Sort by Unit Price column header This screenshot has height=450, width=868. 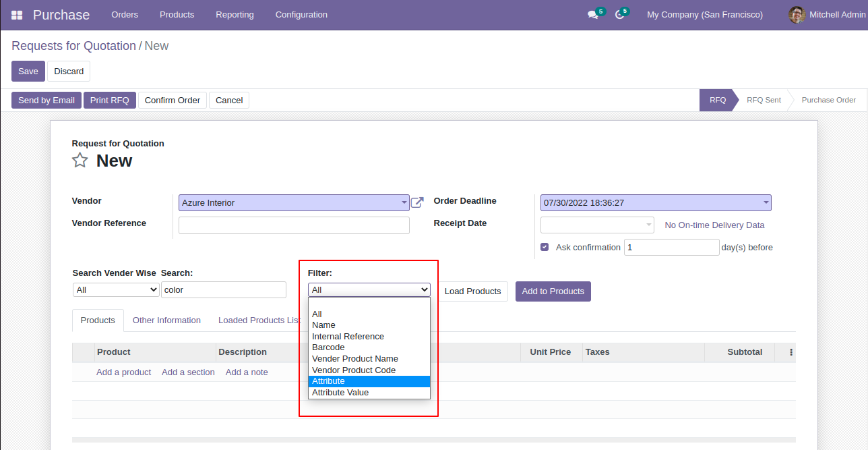(551, 352)
